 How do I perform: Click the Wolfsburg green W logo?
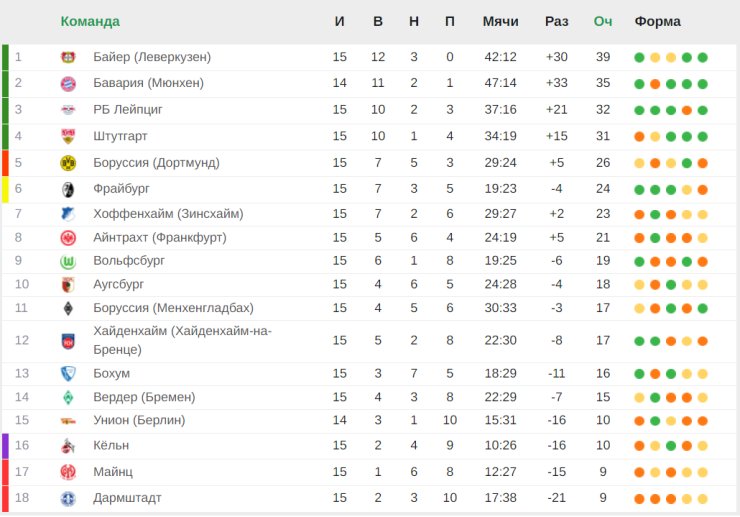(68, 261)
